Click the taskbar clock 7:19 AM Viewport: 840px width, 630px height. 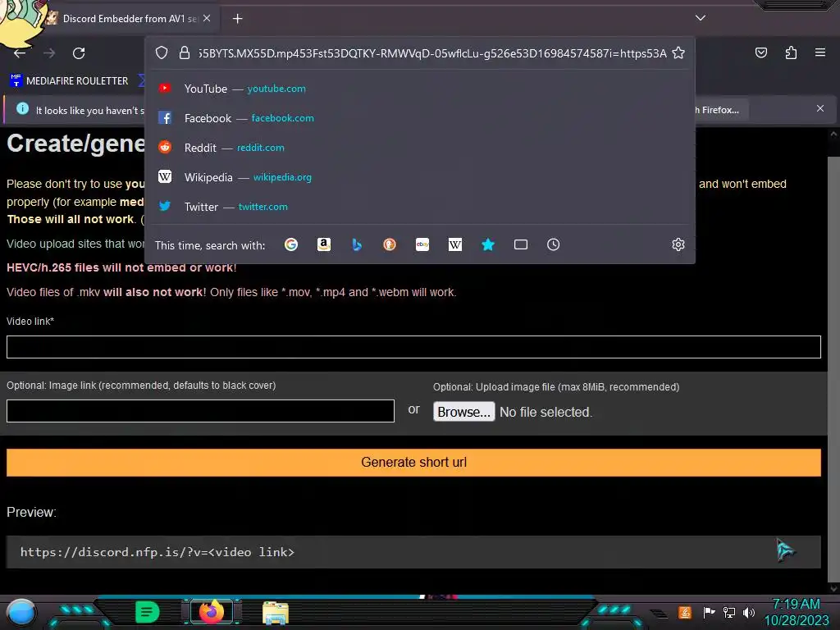coord(797,605)
